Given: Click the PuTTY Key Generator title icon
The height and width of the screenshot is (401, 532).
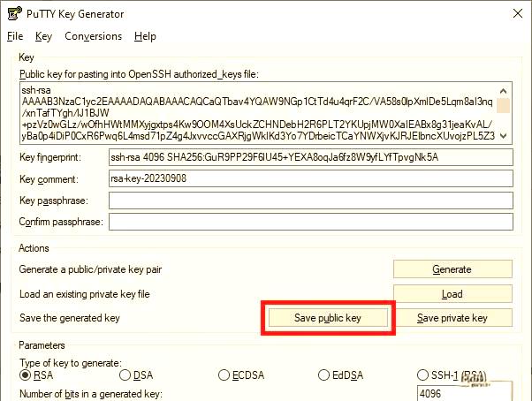Looking at the screenshot, I should 14,13.
